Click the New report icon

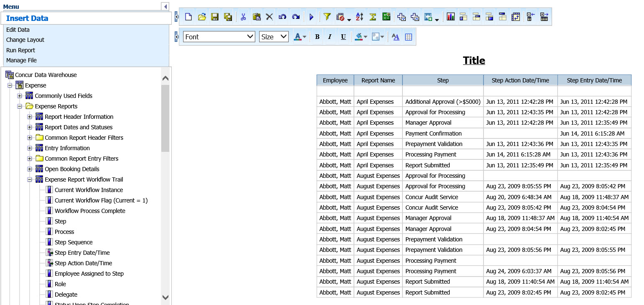coord(188,17)
